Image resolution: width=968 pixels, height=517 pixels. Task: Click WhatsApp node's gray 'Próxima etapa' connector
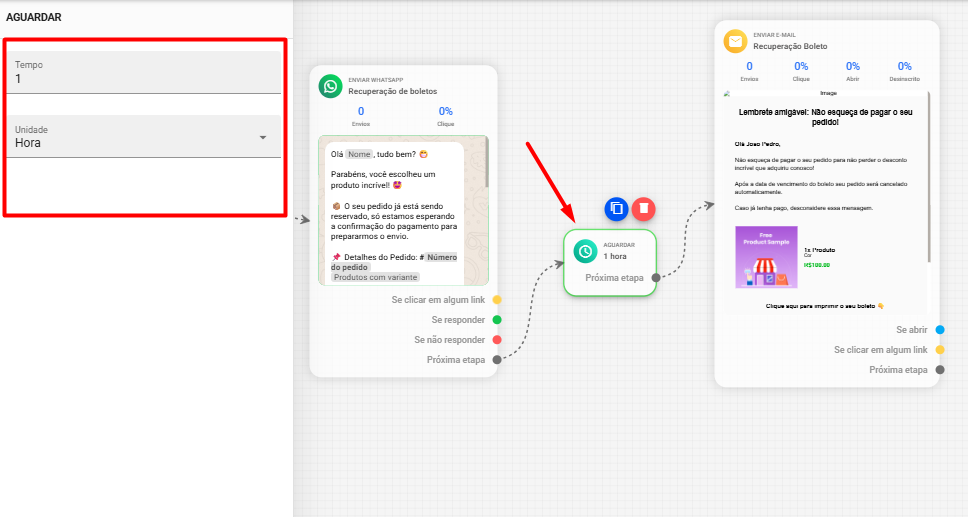497,360
